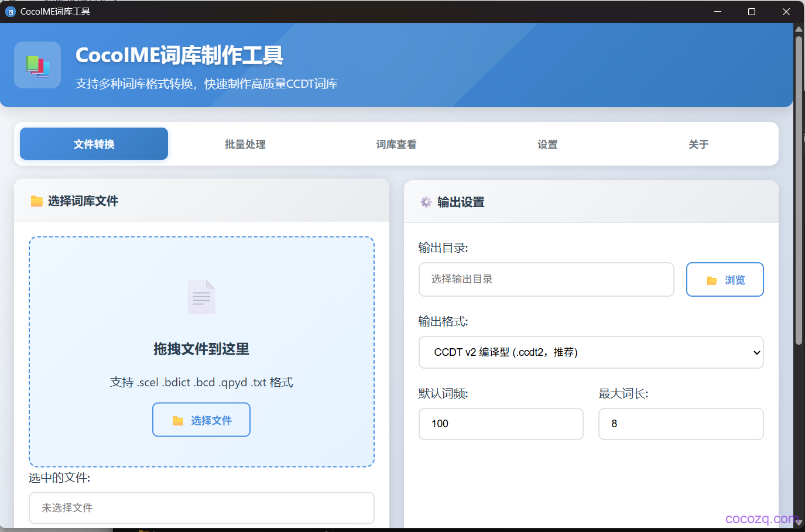Viewport: 805px width, 532px height.
Task: Click the CocoIME词库制作工具 heading
Action: [x=179, y=55]
